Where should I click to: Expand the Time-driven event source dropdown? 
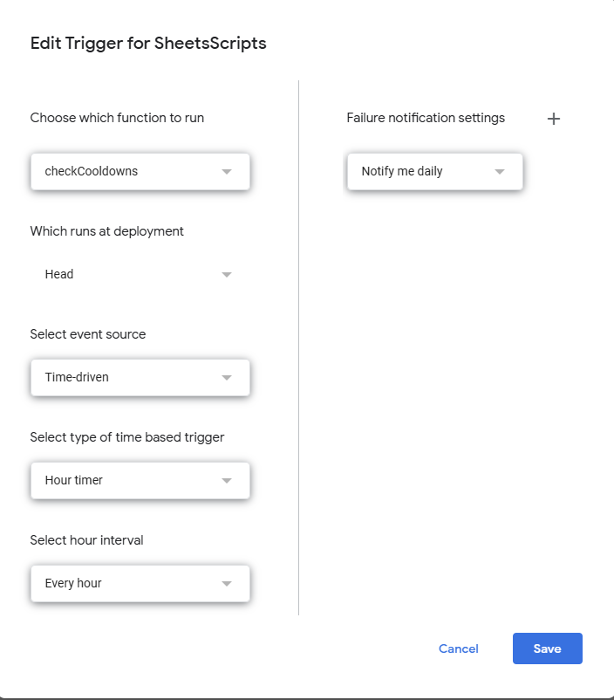(140, 377)
